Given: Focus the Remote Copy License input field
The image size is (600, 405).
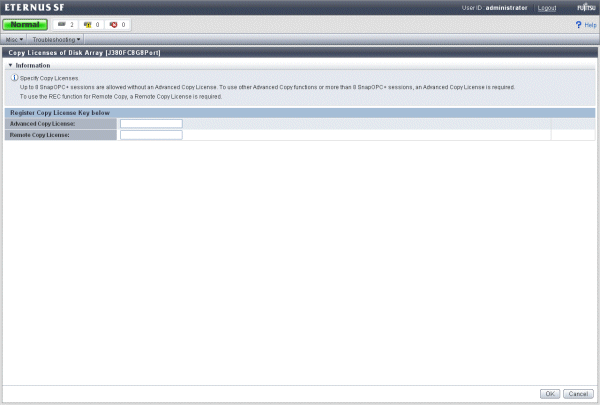Looking at the screenshot, I should pos(151,135).
